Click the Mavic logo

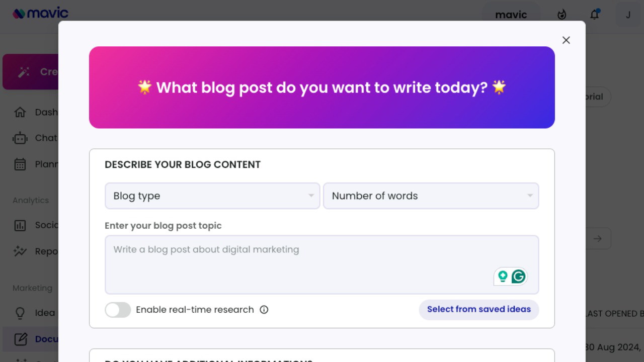(40, 14)
